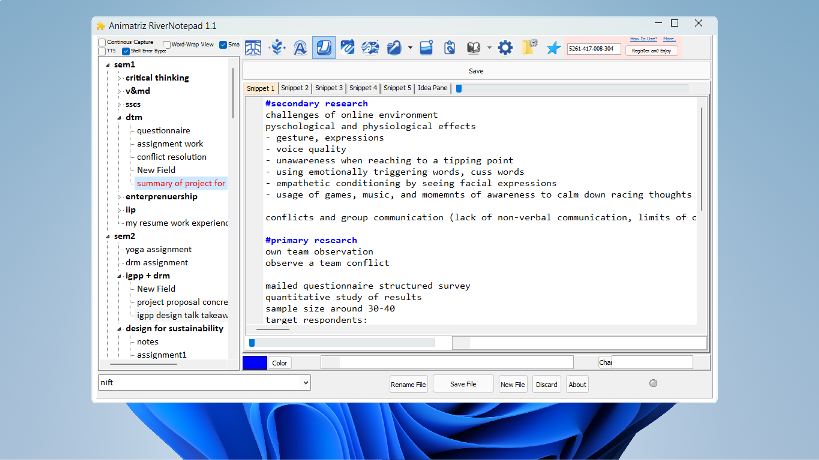
Task: Collapse the sem1 tree node
Action: click(x=108, y=65)
